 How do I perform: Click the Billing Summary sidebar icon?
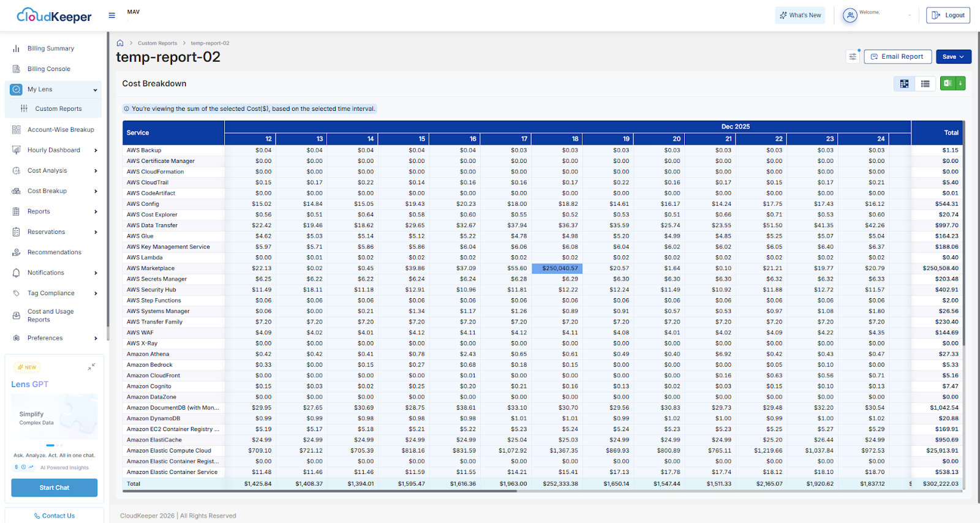(x=16, y=48)
